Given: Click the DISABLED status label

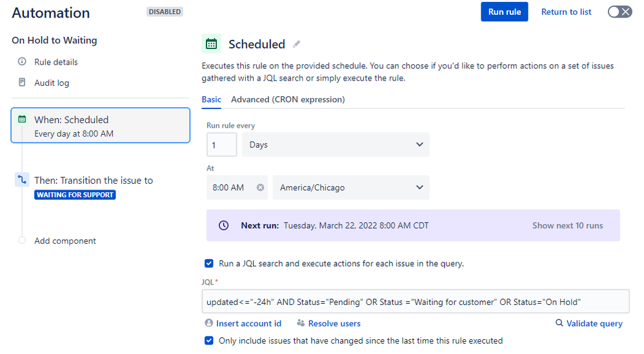Looking at the screenshot, I should pyautogui.click(x=165, y=12).
